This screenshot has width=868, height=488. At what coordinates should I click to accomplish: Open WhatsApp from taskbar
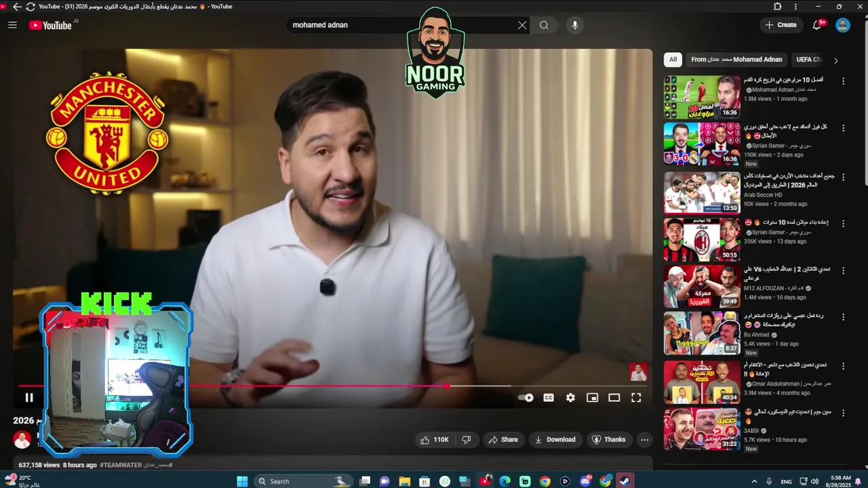445,481
